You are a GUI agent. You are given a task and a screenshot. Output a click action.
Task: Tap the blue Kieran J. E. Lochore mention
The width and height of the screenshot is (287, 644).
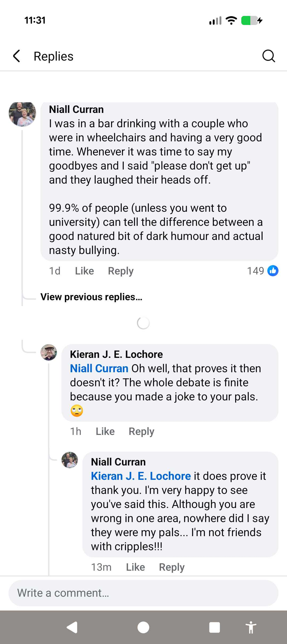[141, 476]
